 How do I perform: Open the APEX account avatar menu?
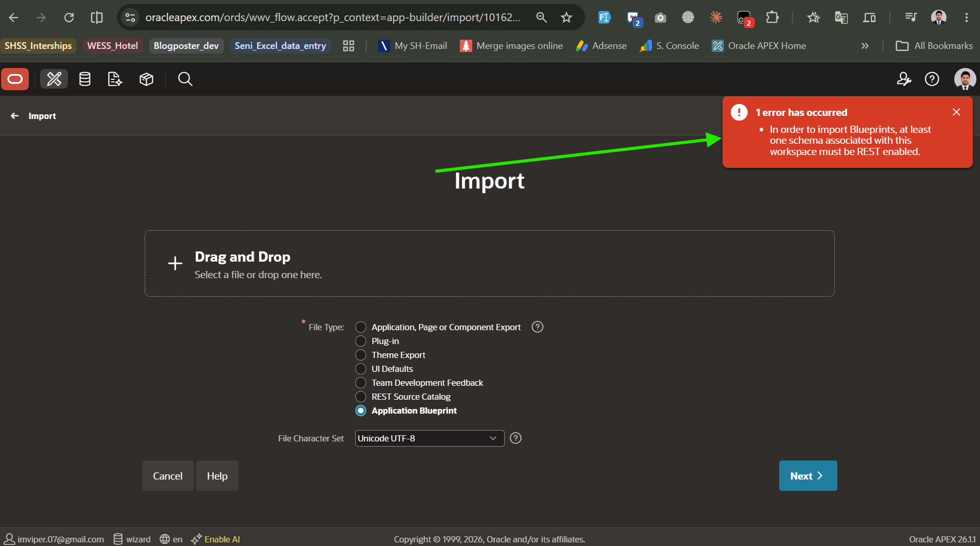tap(965, 79)
